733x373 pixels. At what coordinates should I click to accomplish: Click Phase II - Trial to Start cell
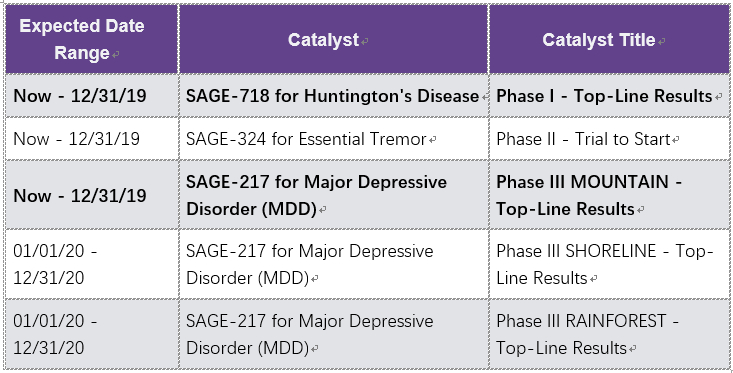point(609,139)
